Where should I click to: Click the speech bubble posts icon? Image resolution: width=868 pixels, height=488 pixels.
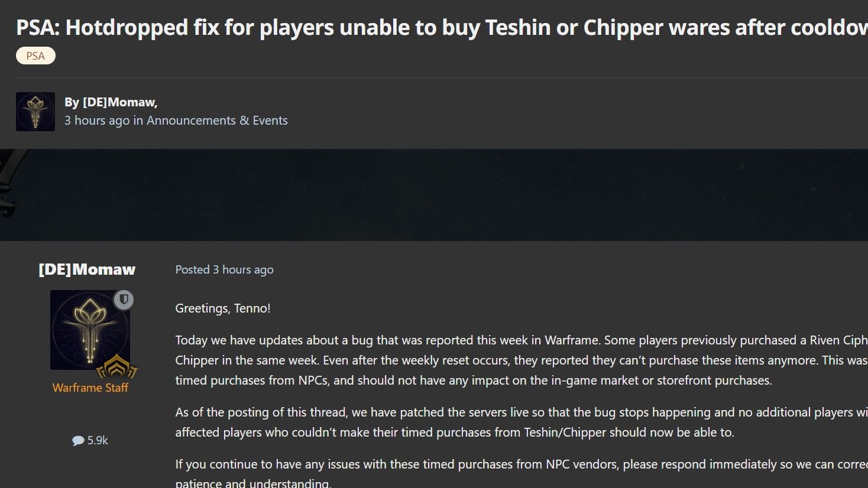pos(78,441)
